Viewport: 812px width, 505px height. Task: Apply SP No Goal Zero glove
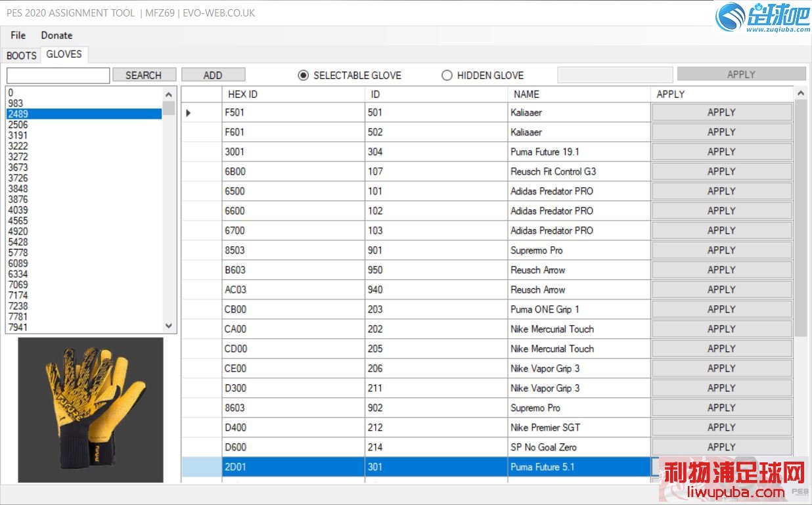(x=721, y=447)
